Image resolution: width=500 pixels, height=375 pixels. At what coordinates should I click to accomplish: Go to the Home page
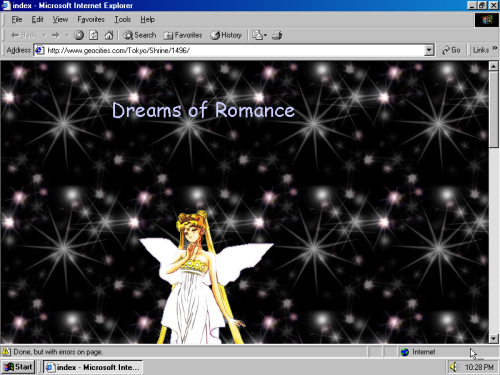(109, 35)
